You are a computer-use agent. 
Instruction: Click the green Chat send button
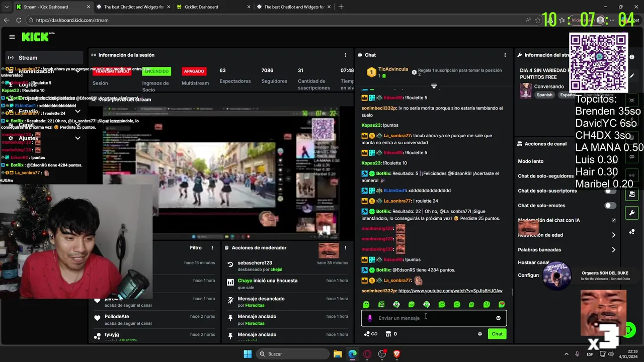coord(497,334)
